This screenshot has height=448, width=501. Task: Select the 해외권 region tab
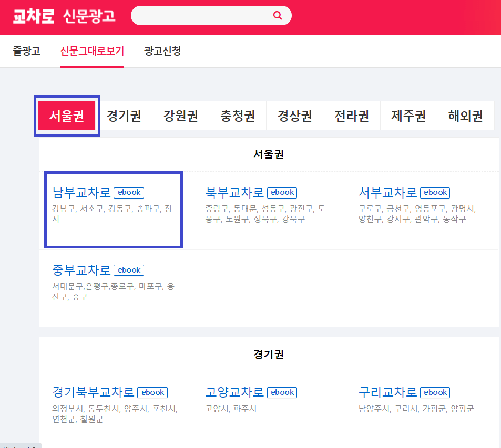pos(465,115)
